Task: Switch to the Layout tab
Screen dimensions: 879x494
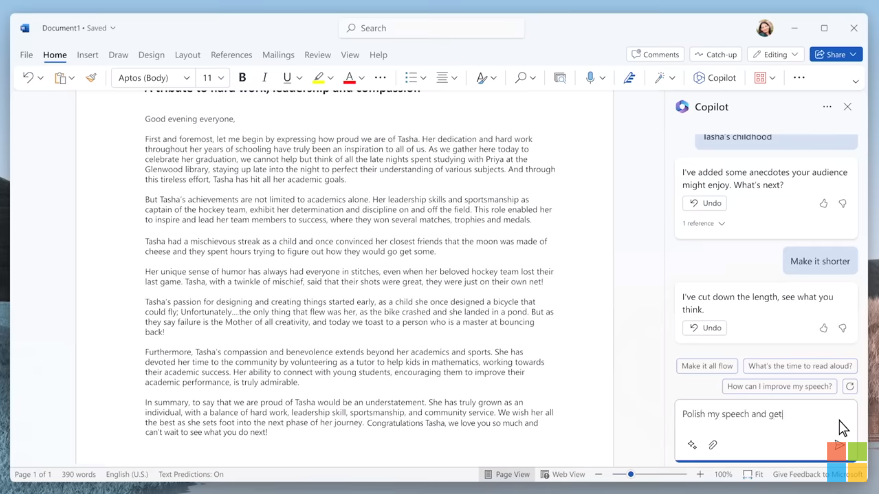Action: click(x=187, y=55)
